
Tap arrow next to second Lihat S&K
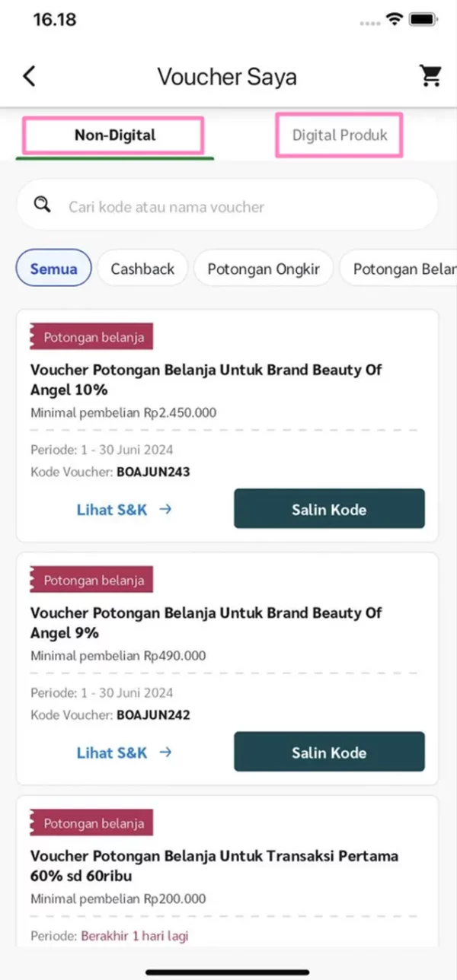tap(165, 752)
